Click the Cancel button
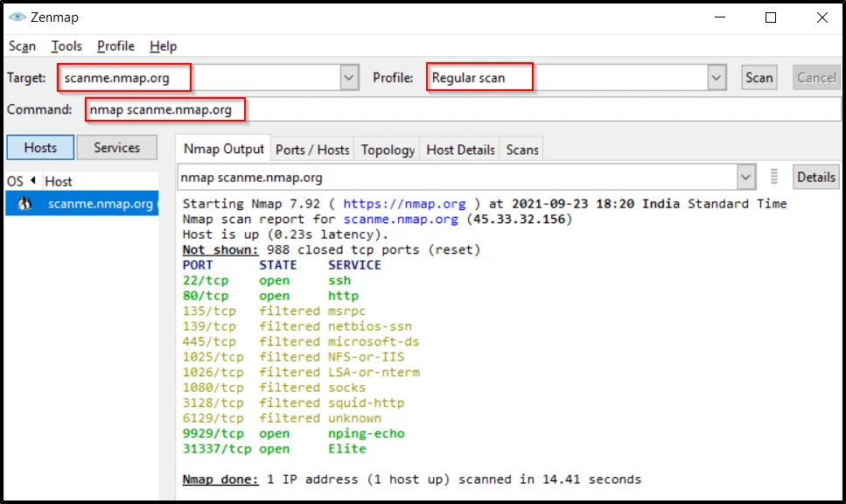 [816, 78]
